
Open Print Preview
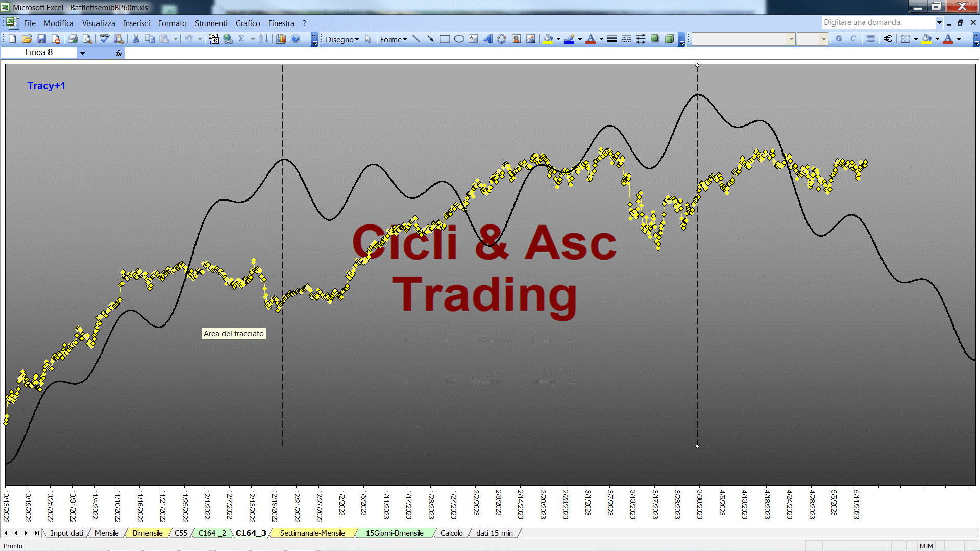pyautogui.click(x=87, y=39)
